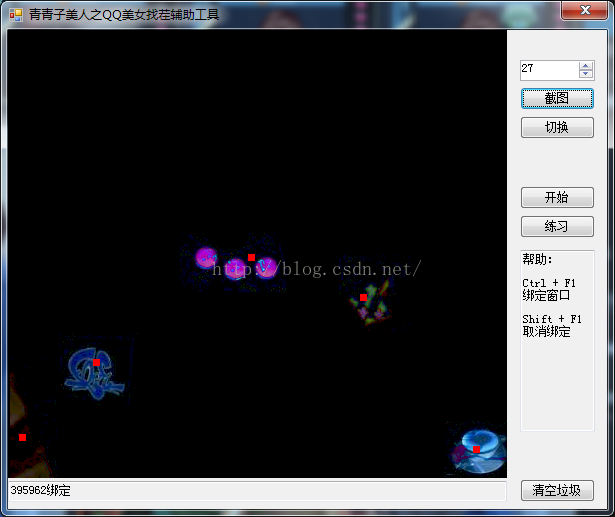This screenshot has width=615, height=517.
Task: Close the QQ美女找茬辅助工具 window
Action: pyautogui.click(x=585, y=10)
